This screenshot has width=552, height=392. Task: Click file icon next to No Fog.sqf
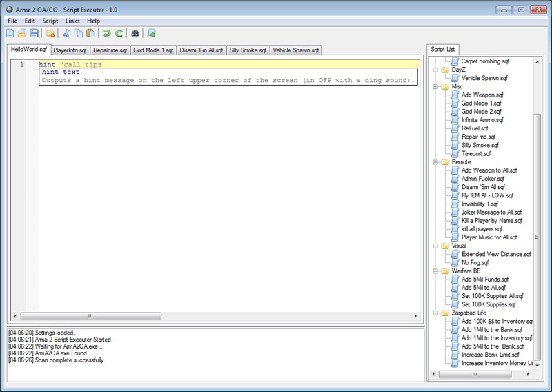455,262
